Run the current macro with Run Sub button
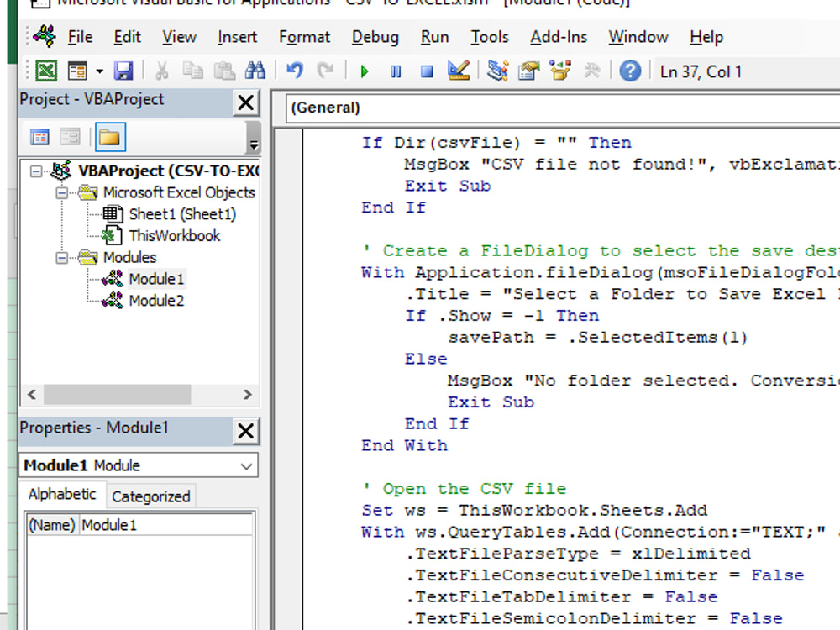 point(365,71)
